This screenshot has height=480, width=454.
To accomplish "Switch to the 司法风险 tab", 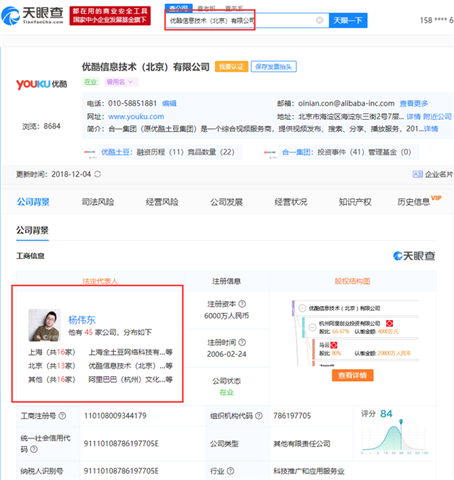I will 98,202.
